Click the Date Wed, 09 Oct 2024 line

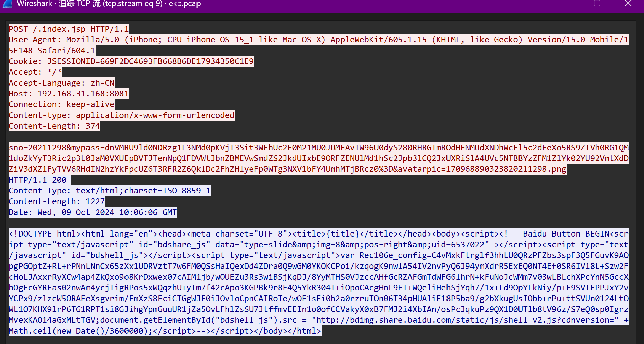93,212
